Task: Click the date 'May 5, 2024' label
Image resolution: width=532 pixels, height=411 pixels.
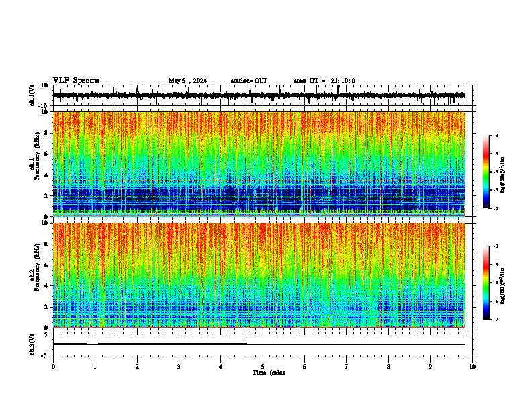Action: point(187,81)
